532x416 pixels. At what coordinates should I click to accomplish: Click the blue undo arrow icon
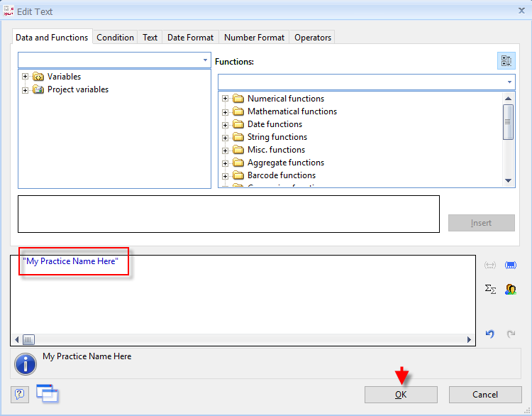click(x=489, y=334)
